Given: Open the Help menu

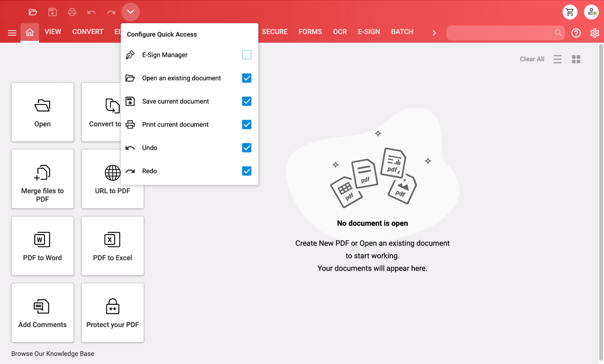Looking at the screenshot, I should 576,33.
